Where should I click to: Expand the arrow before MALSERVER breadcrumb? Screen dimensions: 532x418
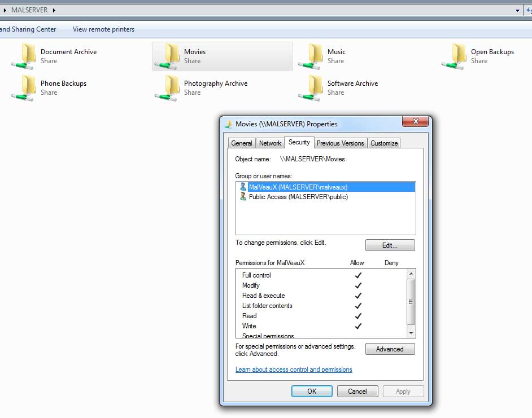(5, 10)
